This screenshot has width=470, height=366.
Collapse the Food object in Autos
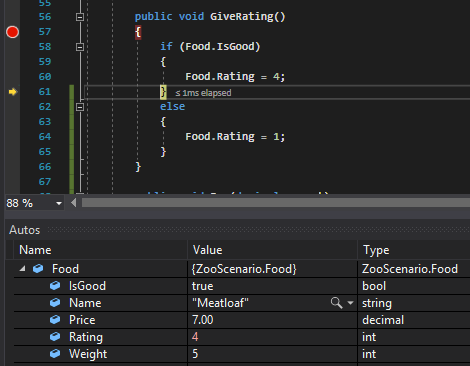(22, 268)
